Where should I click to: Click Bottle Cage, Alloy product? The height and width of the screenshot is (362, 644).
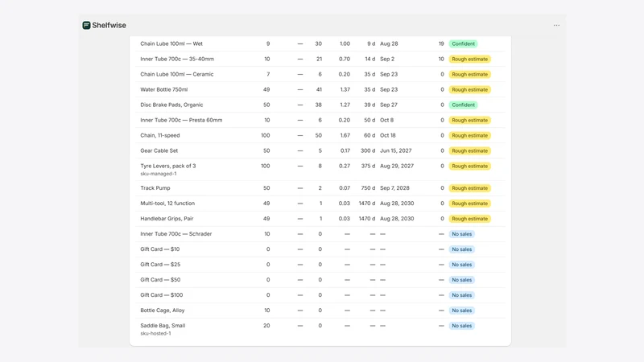pos(163,311)
